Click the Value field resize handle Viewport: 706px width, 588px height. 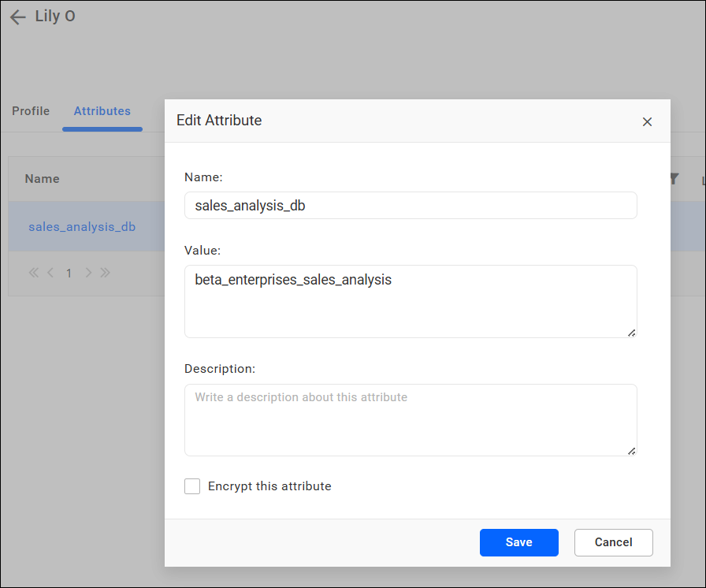click(632, 333)
